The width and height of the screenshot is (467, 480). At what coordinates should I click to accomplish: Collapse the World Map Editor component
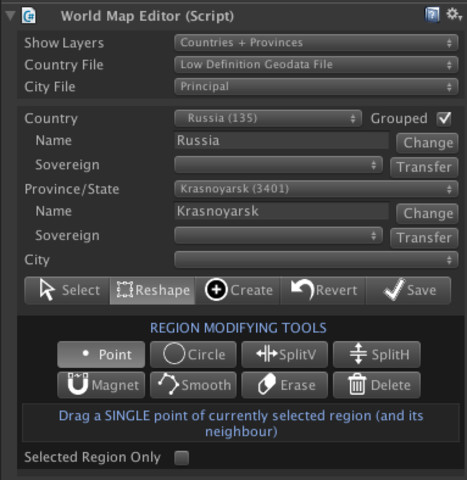pyautogui.click(x=11, y=15)
